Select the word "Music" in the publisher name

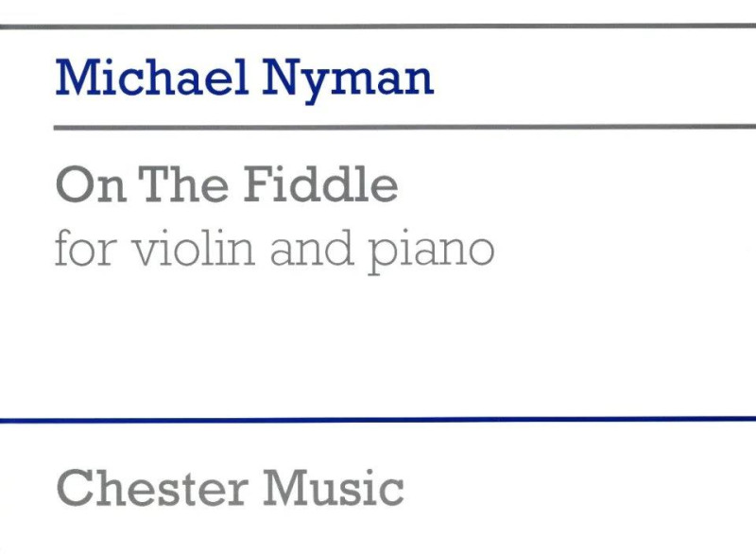point(334,488)
